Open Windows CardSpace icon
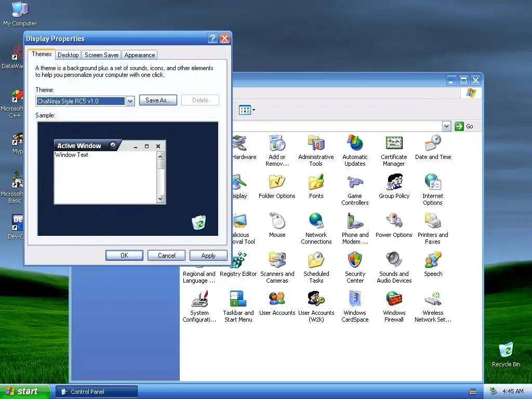The height and width of the screenshot is (399, 532). 355,299
